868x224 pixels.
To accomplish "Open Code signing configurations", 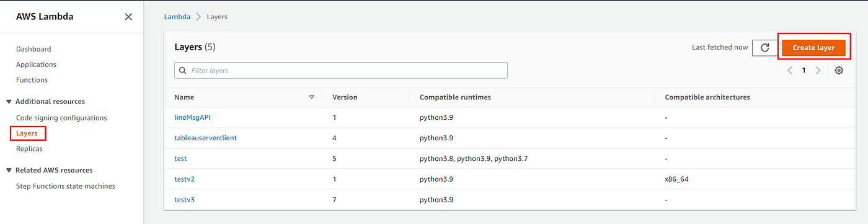I will coord(61,118).
